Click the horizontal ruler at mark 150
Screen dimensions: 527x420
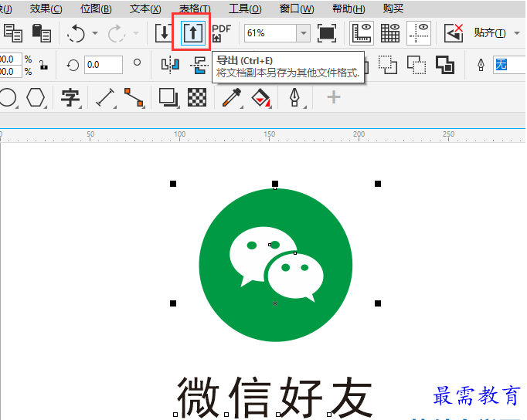[x=269, y=134]
